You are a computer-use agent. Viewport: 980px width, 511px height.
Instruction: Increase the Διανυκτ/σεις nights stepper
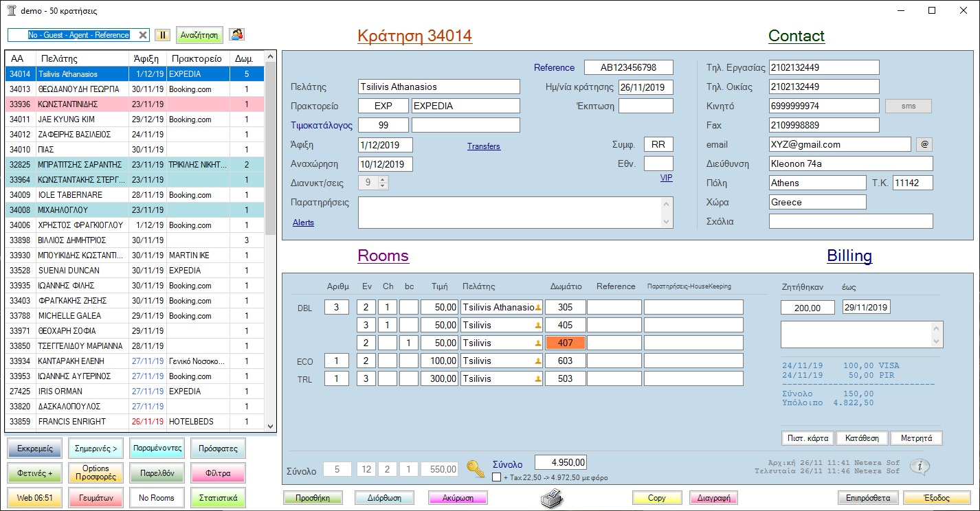pos(383,180)
